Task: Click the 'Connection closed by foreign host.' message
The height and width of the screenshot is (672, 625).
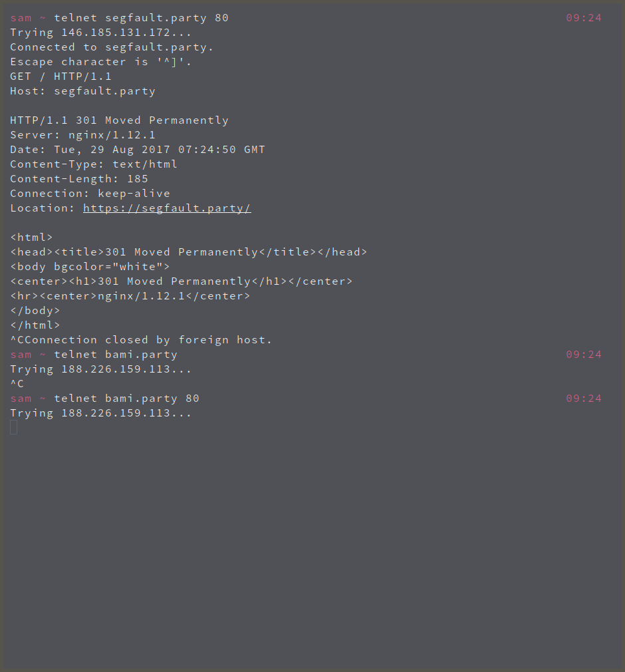Action: point(148,340)
